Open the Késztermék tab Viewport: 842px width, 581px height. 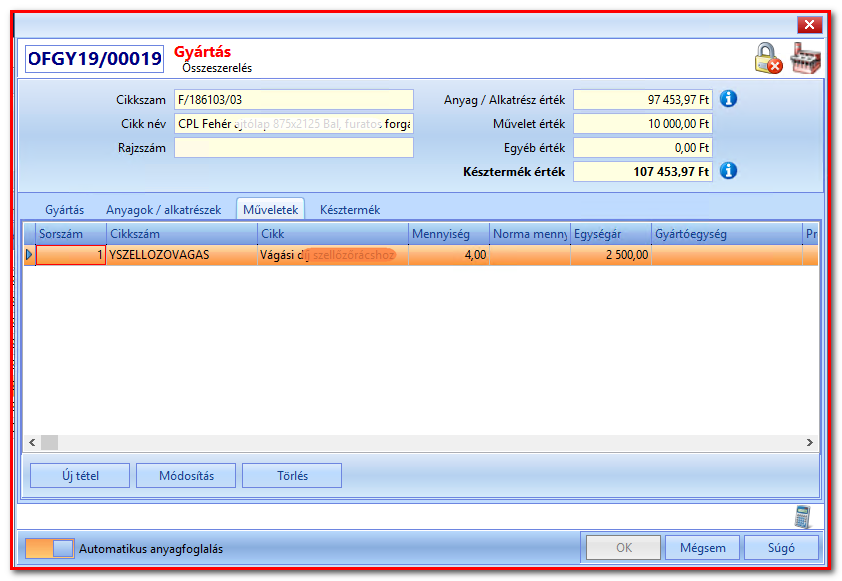[x=350, y=210]
